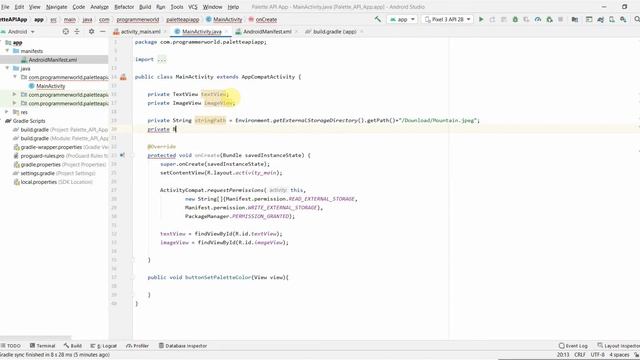
Task: Click the Run with Coverage icon
Action: pos(527,19)
